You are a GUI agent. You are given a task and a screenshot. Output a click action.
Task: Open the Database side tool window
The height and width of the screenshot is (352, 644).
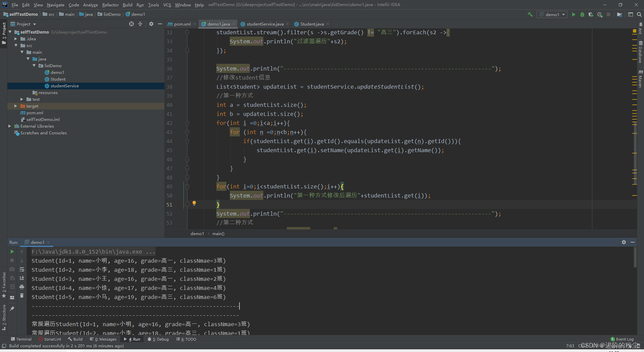pyautogui.click(x=640, y=52)
